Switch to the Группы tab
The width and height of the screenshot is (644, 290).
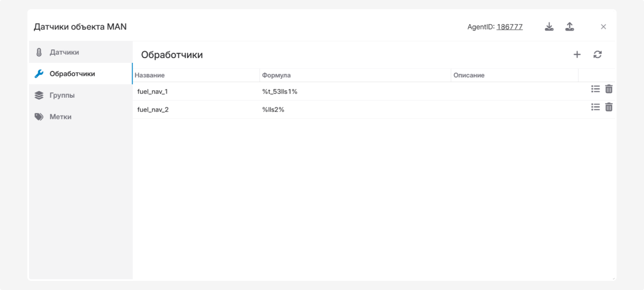62,95
